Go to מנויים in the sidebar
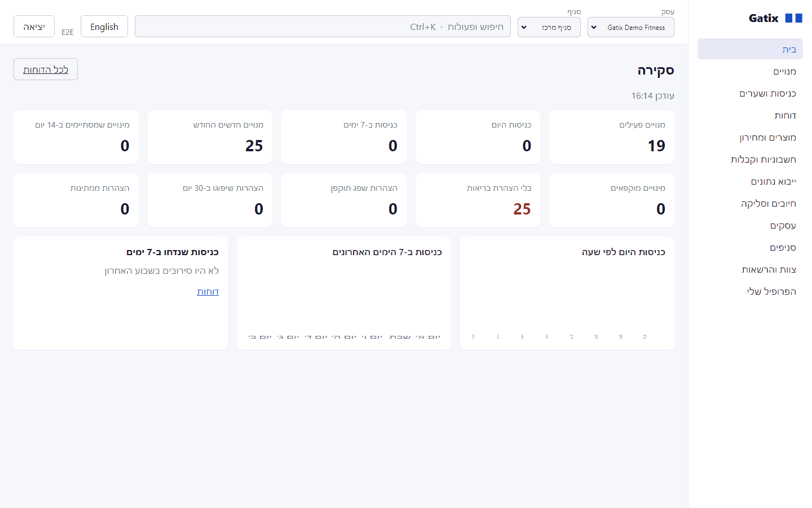812x508 pixels. [x=750, y=71]
